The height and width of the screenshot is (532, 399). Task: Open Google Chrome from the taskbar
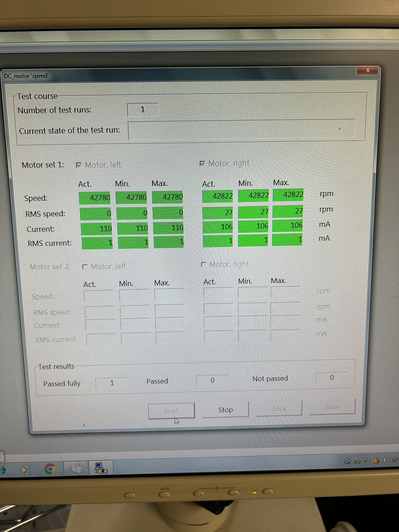50,469
